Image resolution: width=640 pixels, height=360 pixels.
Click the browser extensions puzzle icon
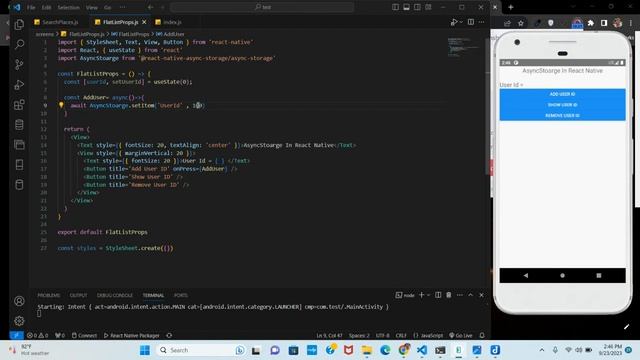pyautogui.click(x=591, y=23)
